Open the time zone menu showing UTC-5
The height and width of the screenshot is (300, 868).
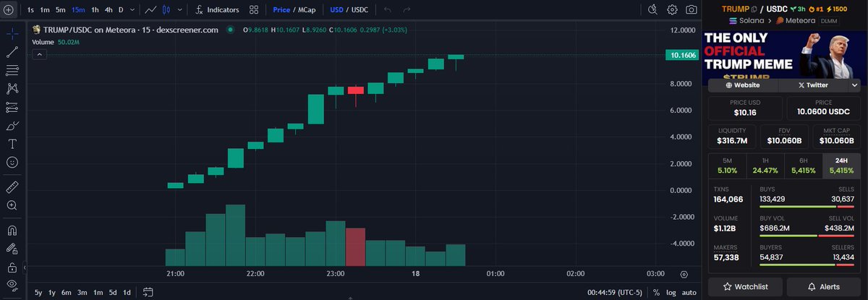click(615, 292)
